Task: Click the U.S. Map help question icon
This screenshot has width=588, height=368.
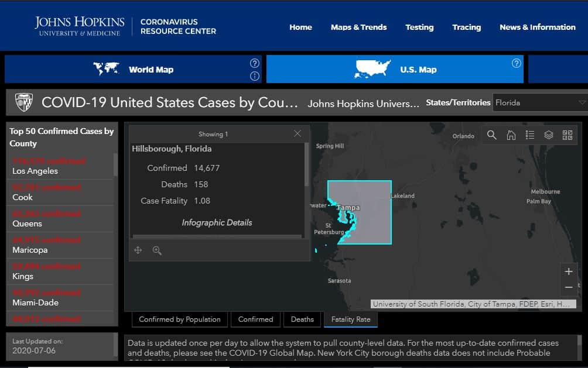Action: [517, 63]
